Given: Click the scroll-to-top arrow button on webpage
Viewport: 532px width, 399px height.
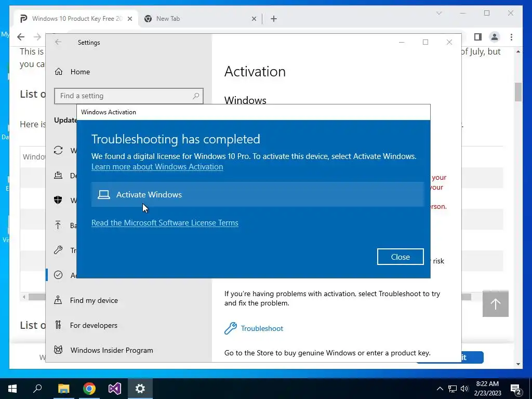Looking at the screenshot, I should click(x=495, y=303).
